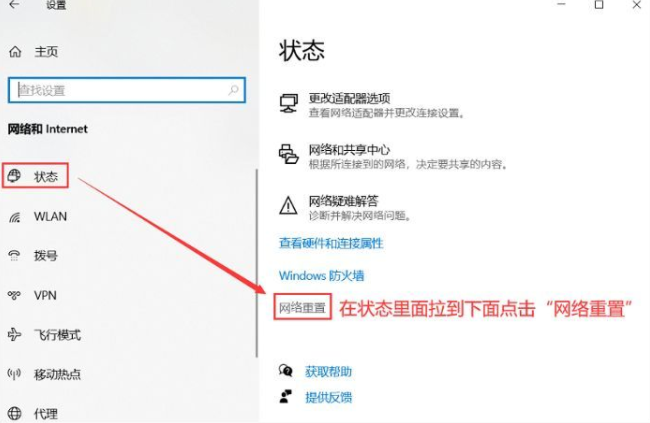Click the 网络和共享中心 printer icon

[289, 154]
